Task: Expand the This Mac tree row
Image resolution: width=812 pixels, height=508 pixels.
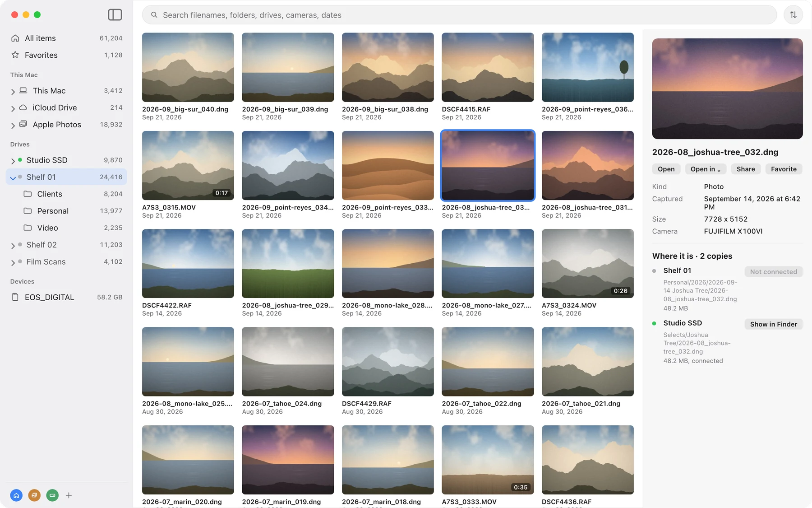Action: tap(13, 92)
